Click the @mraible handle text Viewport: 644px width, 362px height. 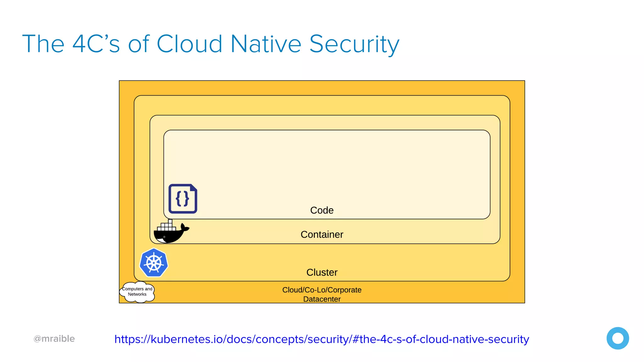(54, 339)
